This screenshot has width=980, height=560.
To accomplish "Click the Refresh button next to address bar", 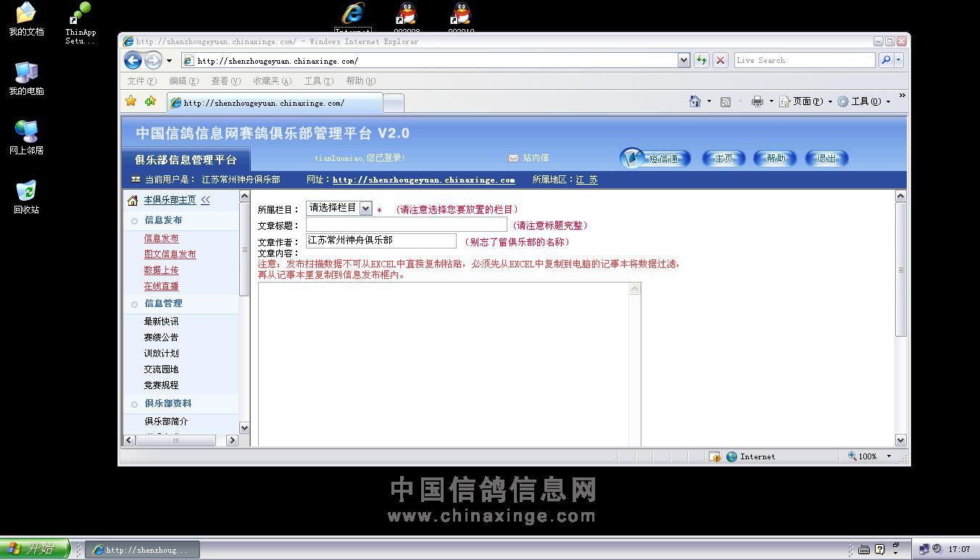I will [701, 60].
